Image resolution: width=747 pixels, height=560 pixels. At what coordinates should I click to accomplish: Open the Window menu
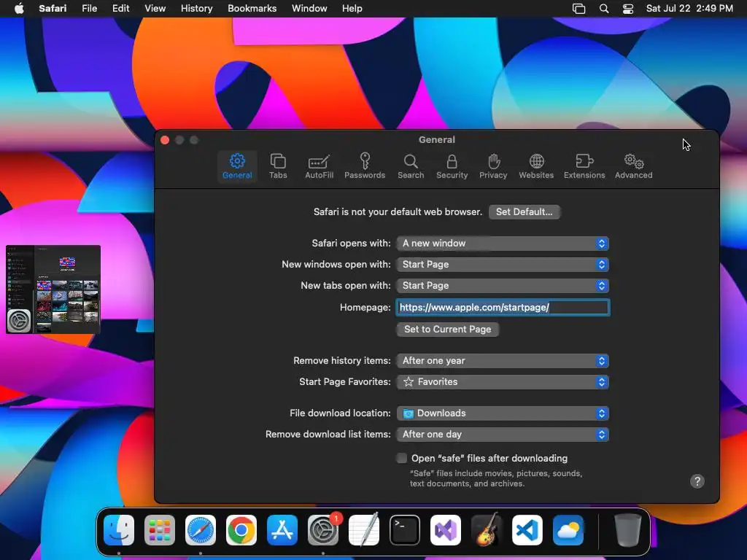(x=309, y=9)
